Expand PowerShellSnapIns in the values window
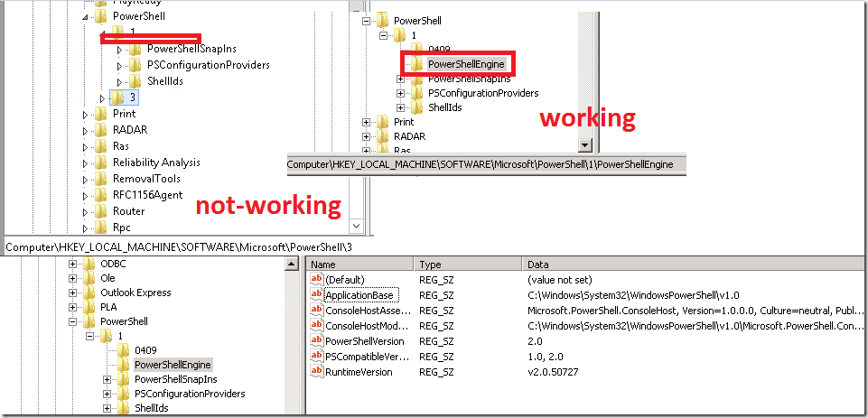 tap(107, 379)
